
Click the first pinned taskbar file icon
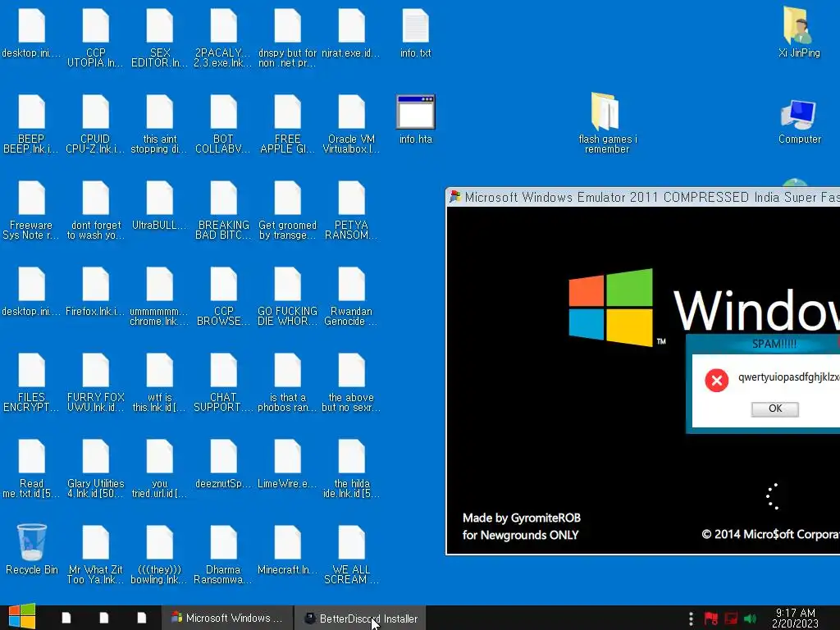coord(66,618)
